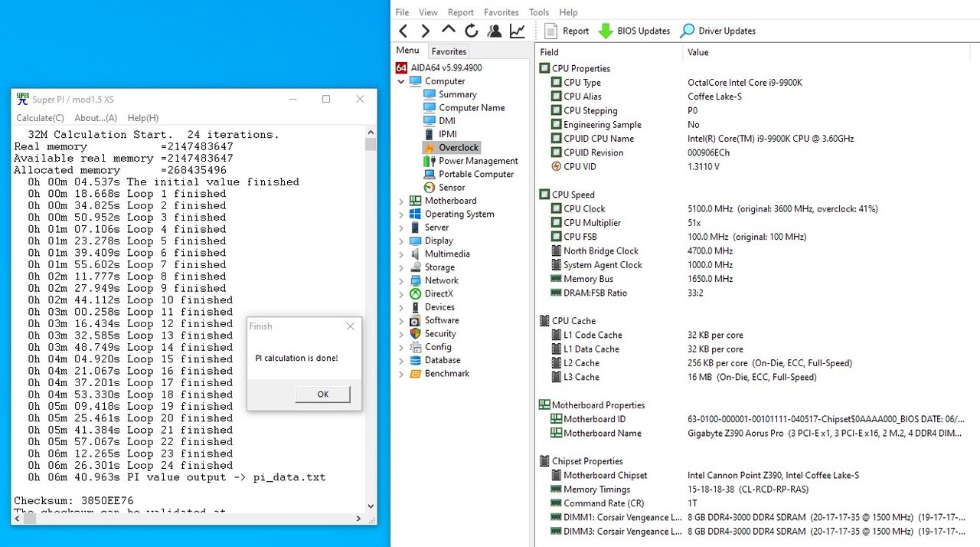Switch to the Menu tab in side panel

[407, 51]
